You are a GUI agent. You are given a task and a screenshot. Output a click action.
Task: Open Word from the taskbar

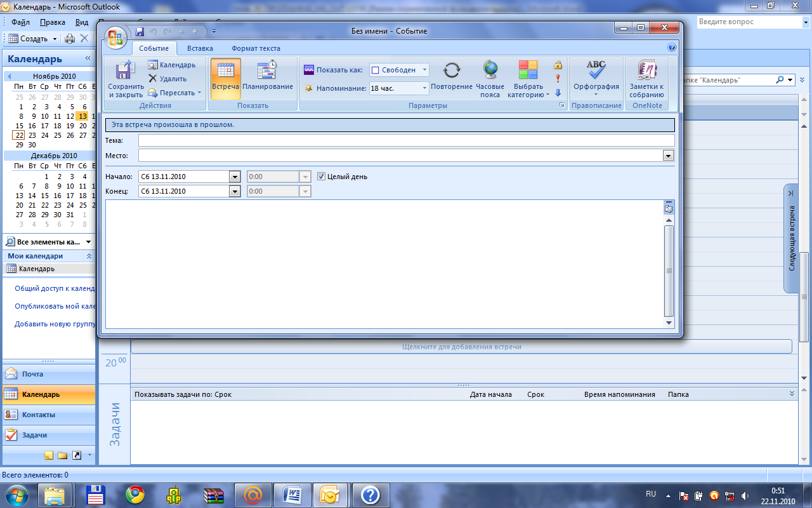pos(292,495)
